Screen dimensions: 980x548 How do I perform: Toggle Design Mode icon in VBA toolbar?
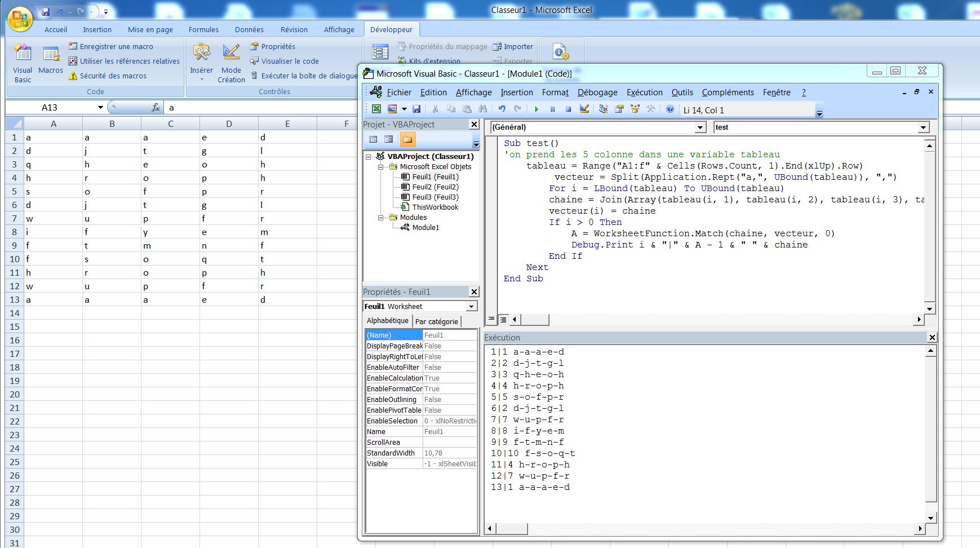pos(584,109)
